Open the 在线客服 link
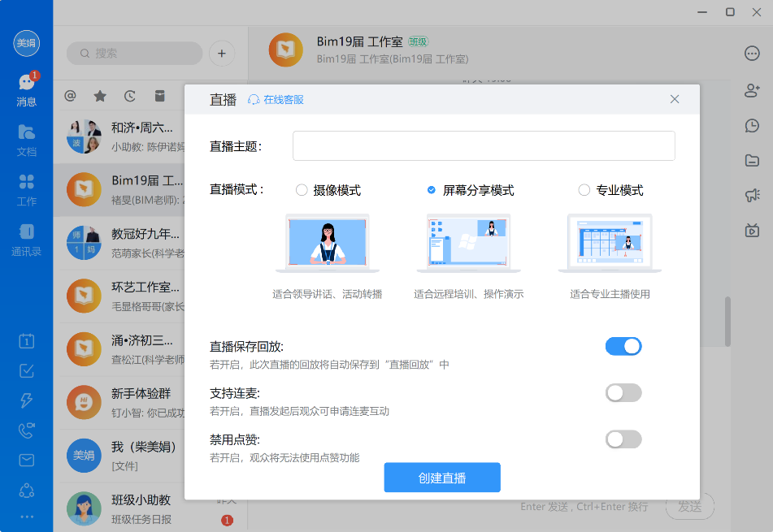 click(276, 100)
